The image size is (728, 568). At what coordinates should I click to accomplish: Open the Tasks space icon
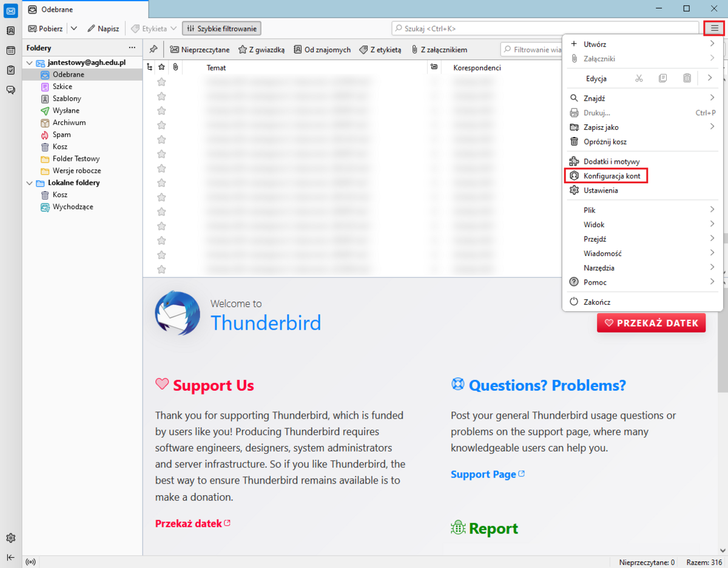10,70
